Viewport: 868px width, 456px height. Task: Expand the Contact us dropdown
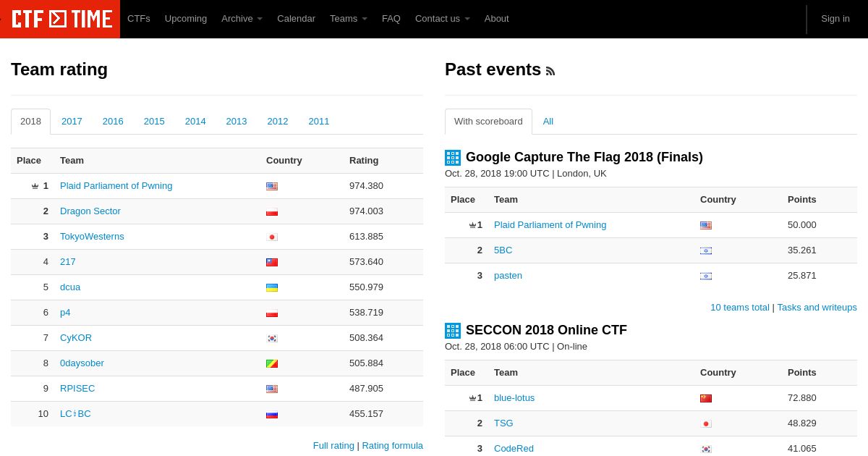442,19
